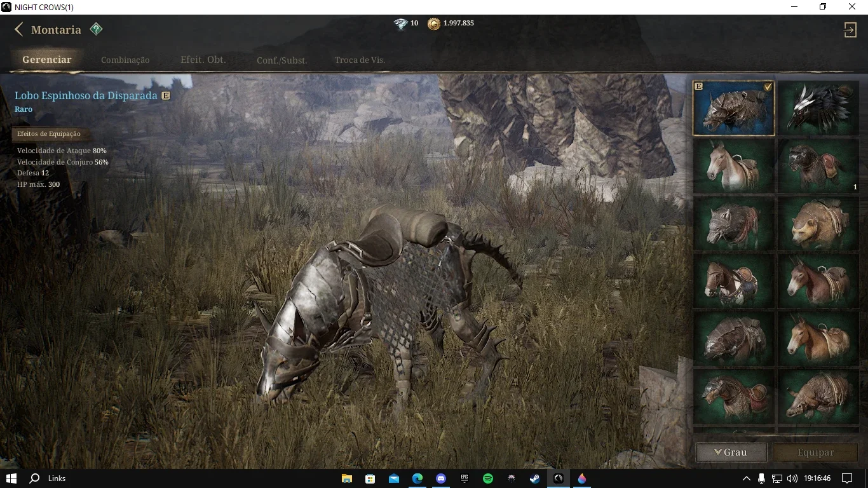Click the gold coin currency icon
Image resolution: width=868 pixels, height=488 pixels.
click(x=433, y=24)
